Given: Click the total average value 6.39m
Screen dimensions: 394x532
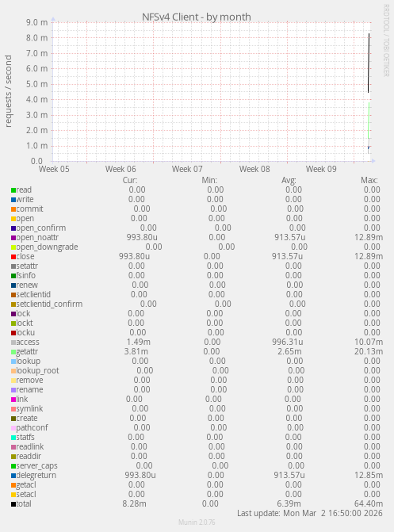Looking at the screenshot, I should pos(289,503).
